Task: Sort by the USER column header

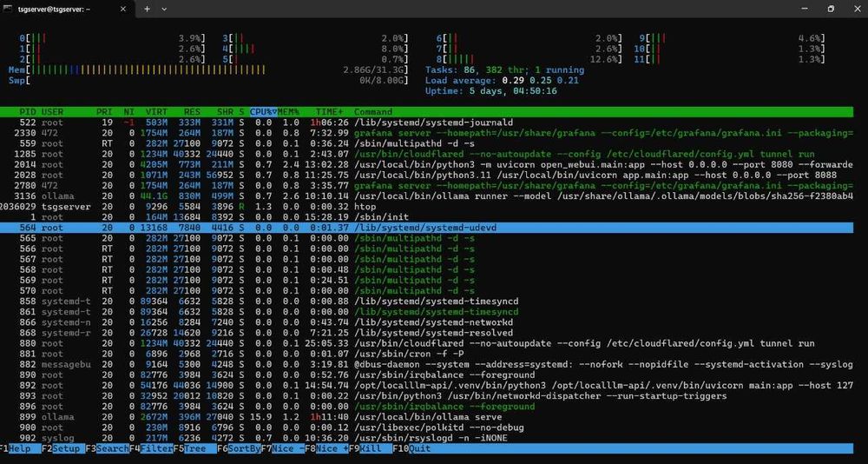Action: pyautogui.click(x=53, y=112)
